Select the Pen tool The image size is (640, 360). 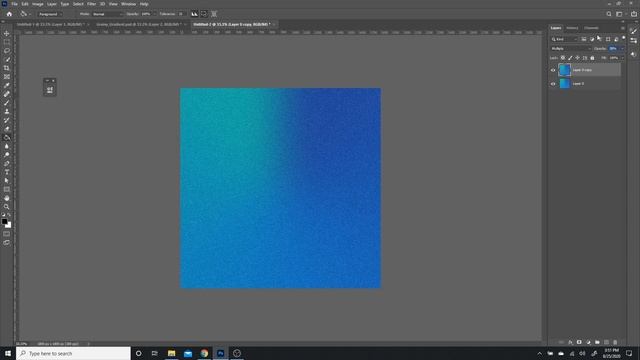click(7, 163)
